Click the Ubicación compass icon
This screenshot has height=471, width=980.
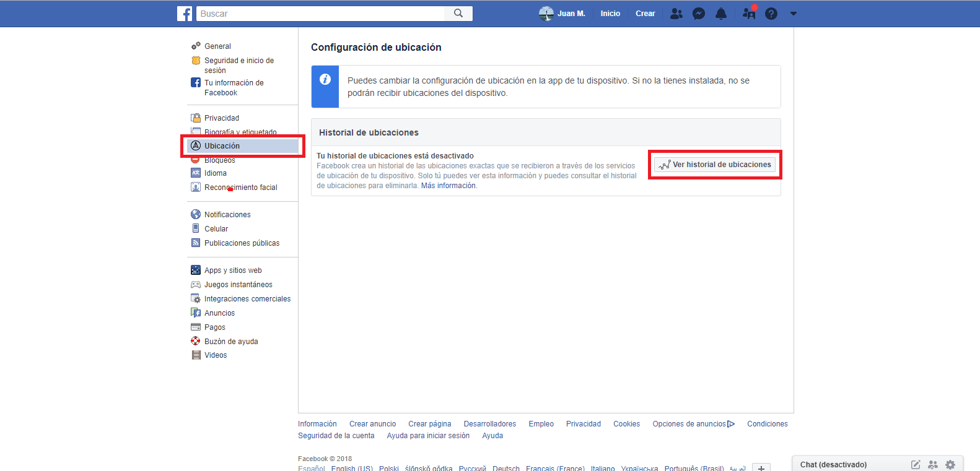[196, 145]
